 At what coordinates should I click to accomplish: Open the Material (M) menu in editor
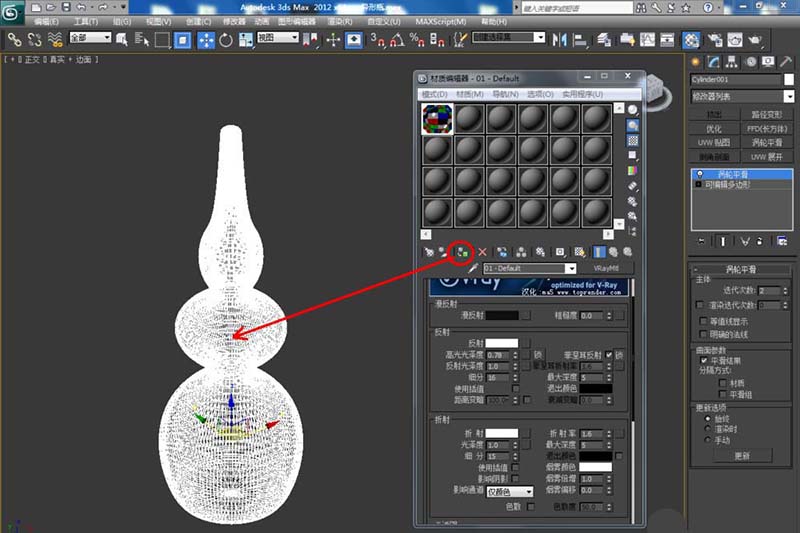pyautogui.click(x=470, y=94)
